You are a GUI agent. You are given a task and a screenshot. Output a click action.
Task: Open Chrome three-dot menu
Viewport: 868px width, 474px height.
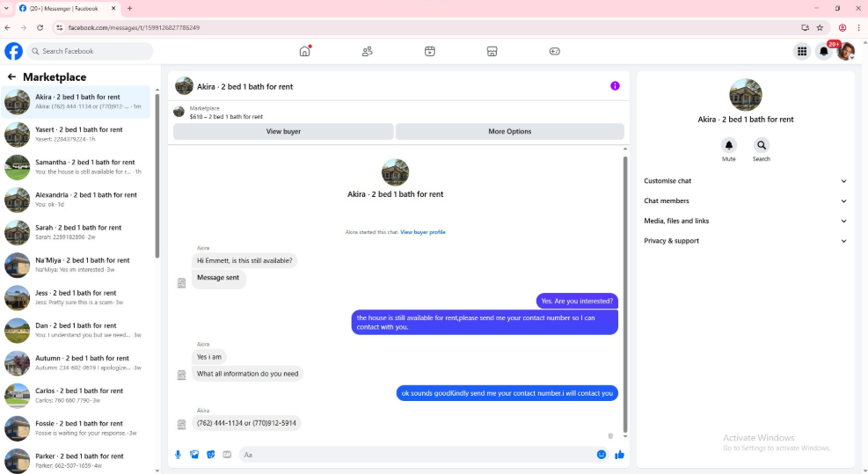coord(858,27)
